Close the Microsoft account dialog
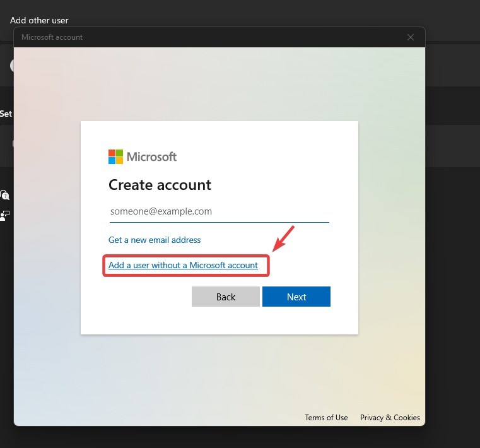Image resolution: width=480 pixels, height=448 pixels. pos(411,37)
